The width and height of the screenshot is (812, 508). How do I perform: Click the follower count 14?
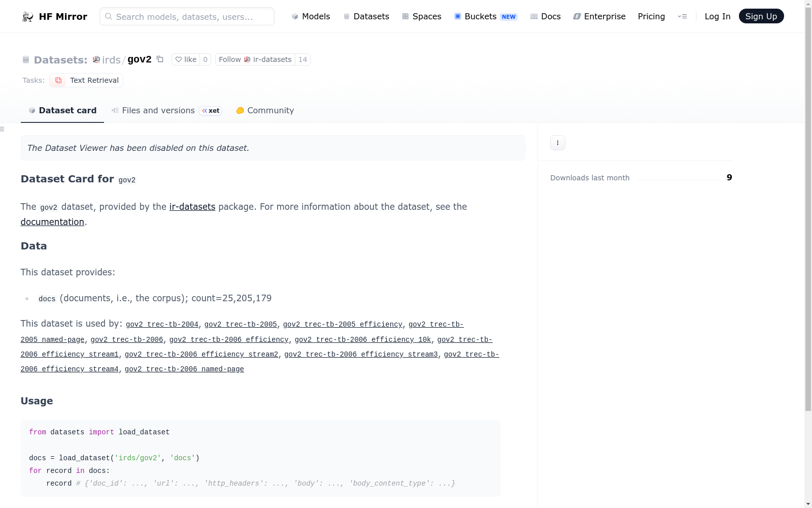click(x=303, y=59)
